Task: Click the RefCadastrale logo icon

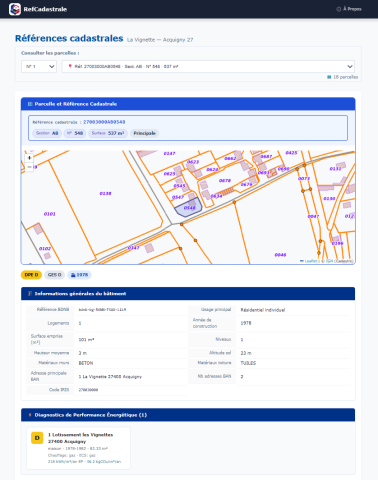Action: 15,9
